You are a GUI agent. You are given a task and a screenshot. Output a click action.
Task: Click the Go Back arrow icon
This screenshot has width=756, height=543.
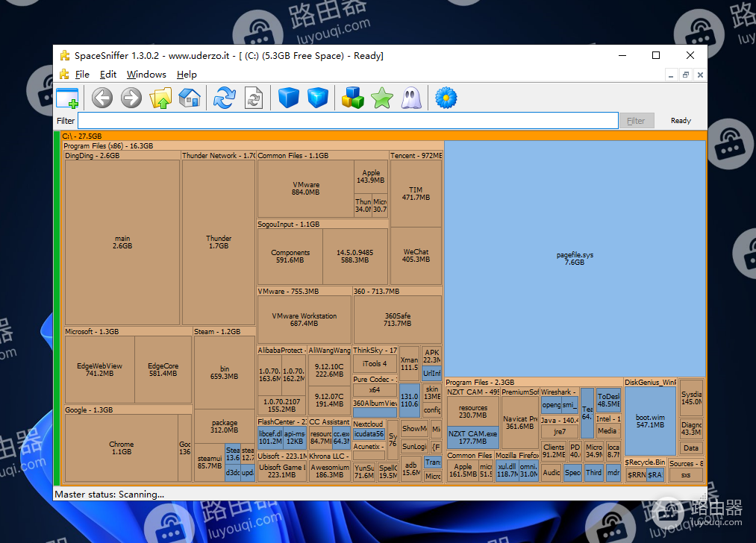tap(102, 98)
